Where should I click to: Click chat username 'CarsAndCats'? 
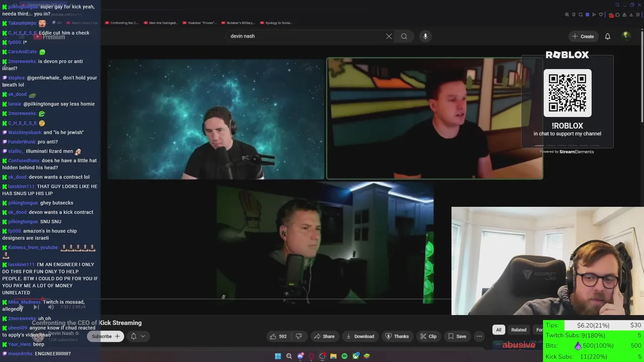(22, 52)
